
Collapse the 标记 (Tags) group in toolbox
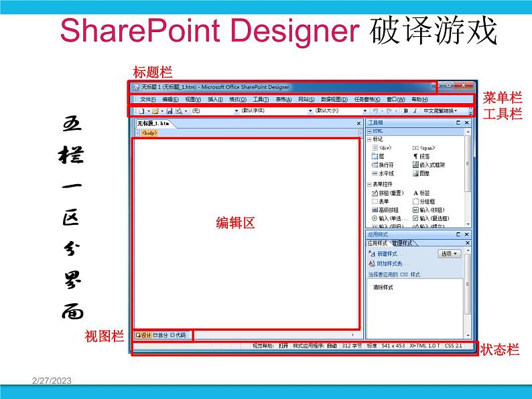[369, 139]
